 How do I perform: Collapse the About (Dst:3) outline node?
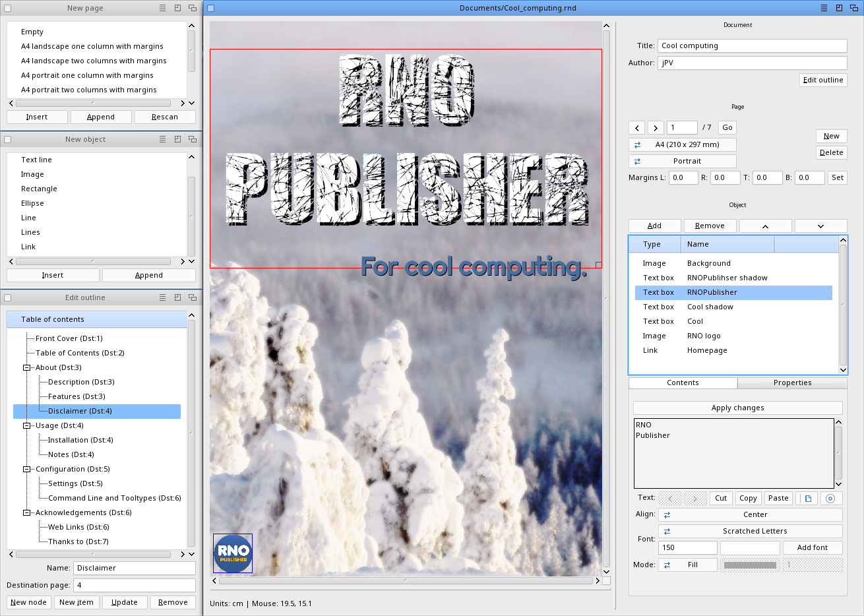click(x=27, y=368)
